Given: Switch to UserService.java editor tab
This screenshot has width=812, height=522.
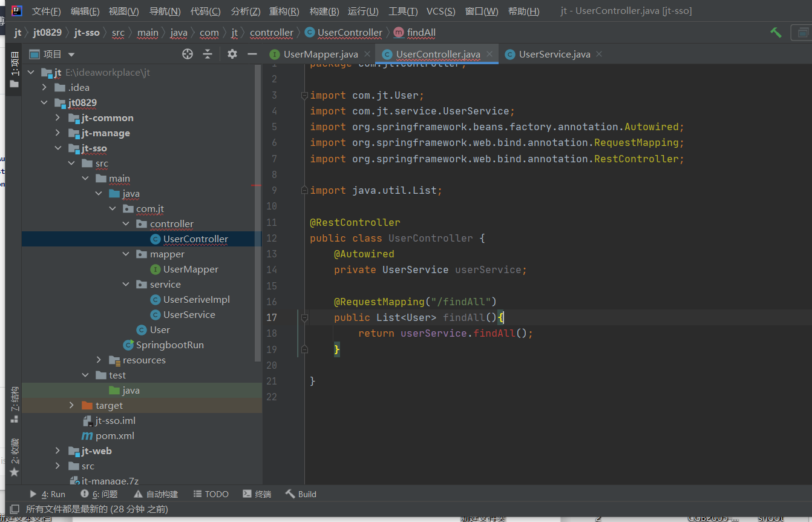Looking at the screenshot, I should point(554,54).
